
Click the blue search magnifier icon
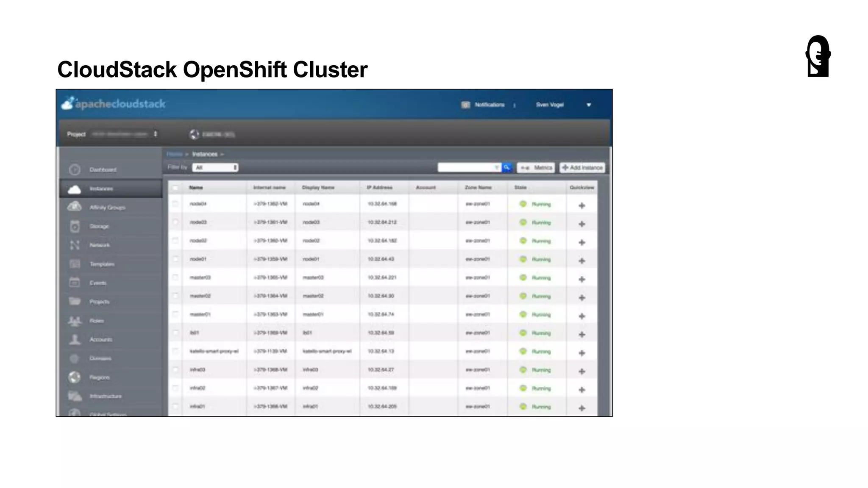(x=507, y=168)
